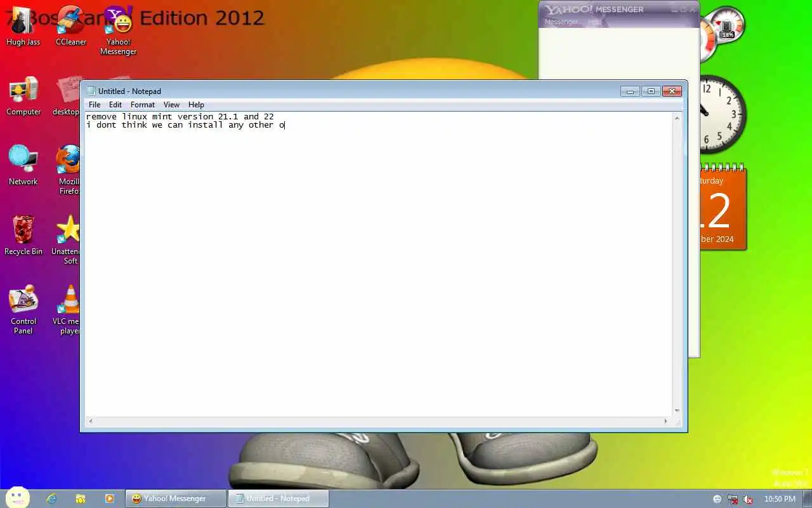Select the Unattended Soft star icon
Screen dimensions: 812x508
click(x=67, y=240)
